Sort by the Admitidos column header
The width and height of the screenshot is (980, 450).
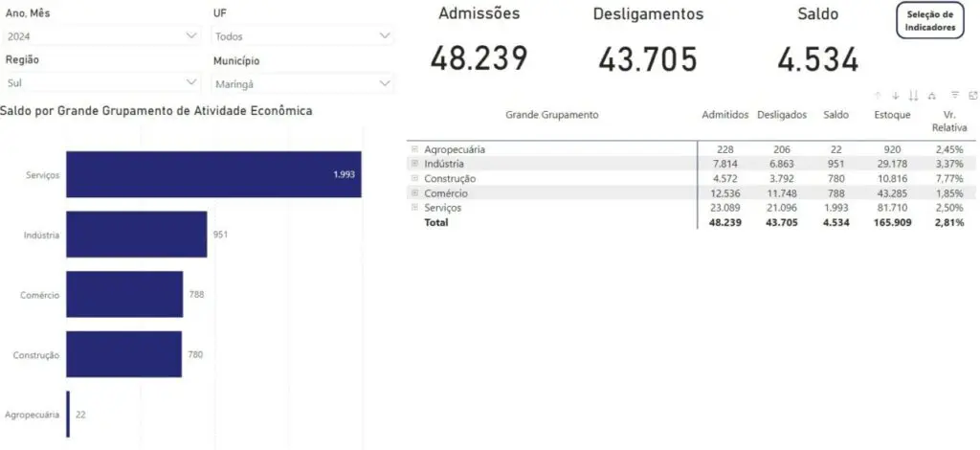pos(724,115)
